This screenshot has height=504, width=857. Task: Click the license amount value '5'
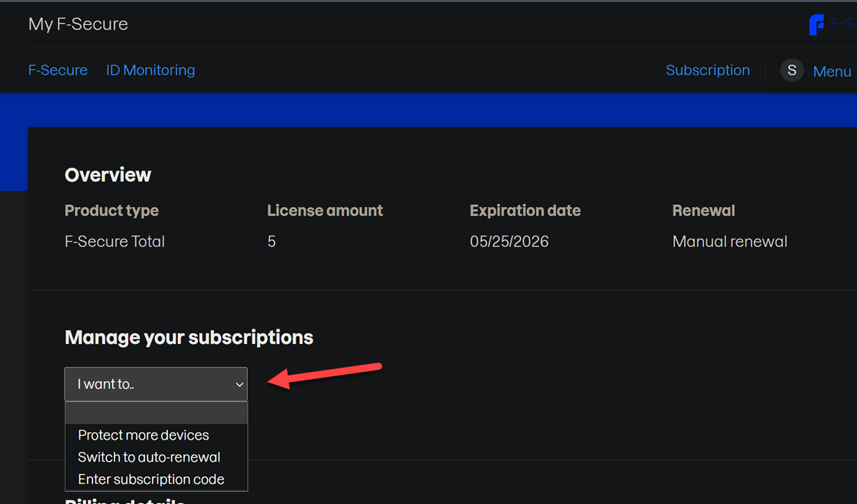271,241
